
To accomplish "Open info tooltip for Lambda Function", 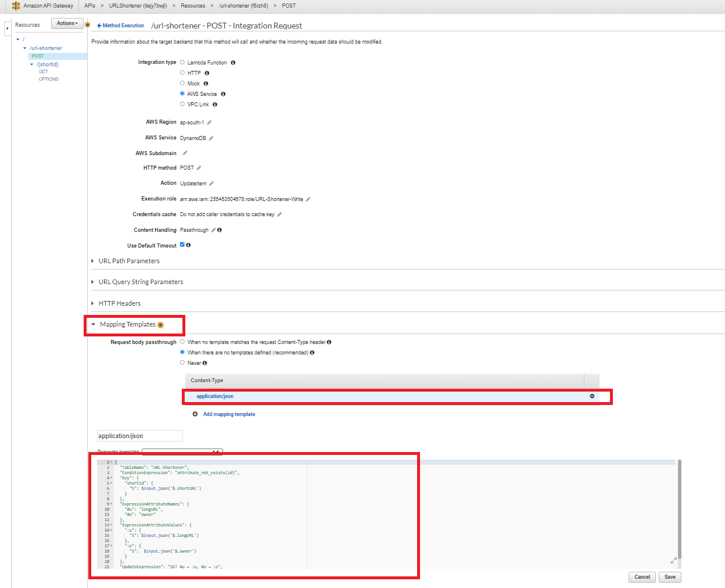I will [233, 63].
